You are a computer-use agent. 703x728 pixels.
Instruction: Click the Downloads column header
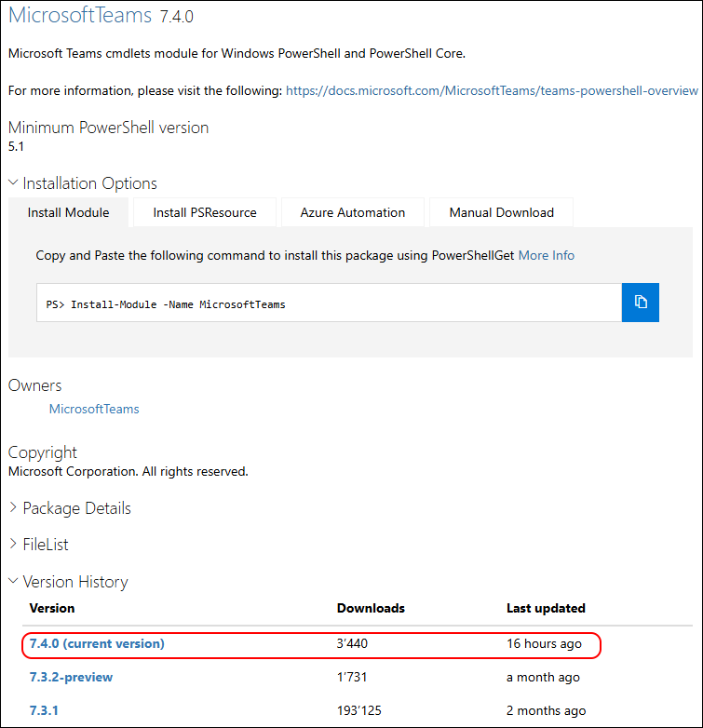click(371, 608)
